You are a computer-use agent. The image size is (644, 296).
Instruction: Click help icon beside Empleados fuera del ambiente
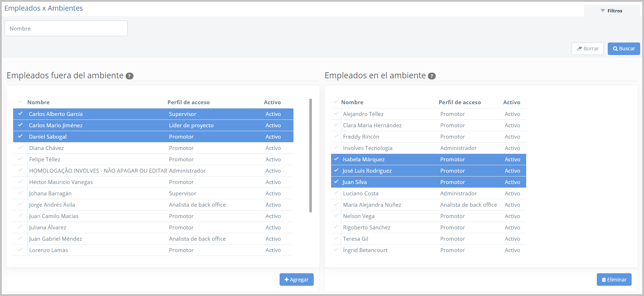point(130,76)
